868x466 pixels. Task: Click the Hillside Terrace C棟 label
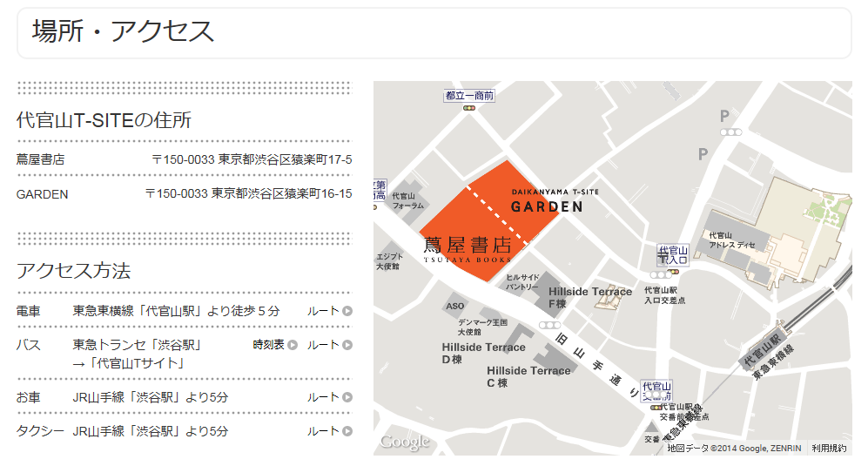[528, 377]
